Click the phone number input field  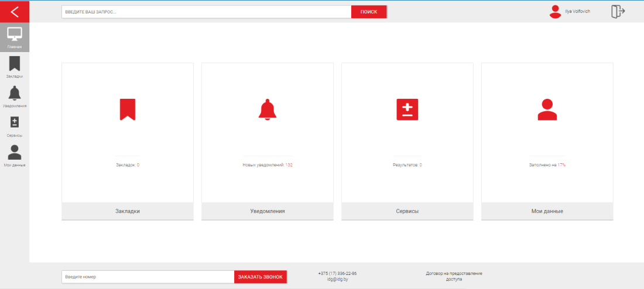pyautogui.click(x=148, y=277)
